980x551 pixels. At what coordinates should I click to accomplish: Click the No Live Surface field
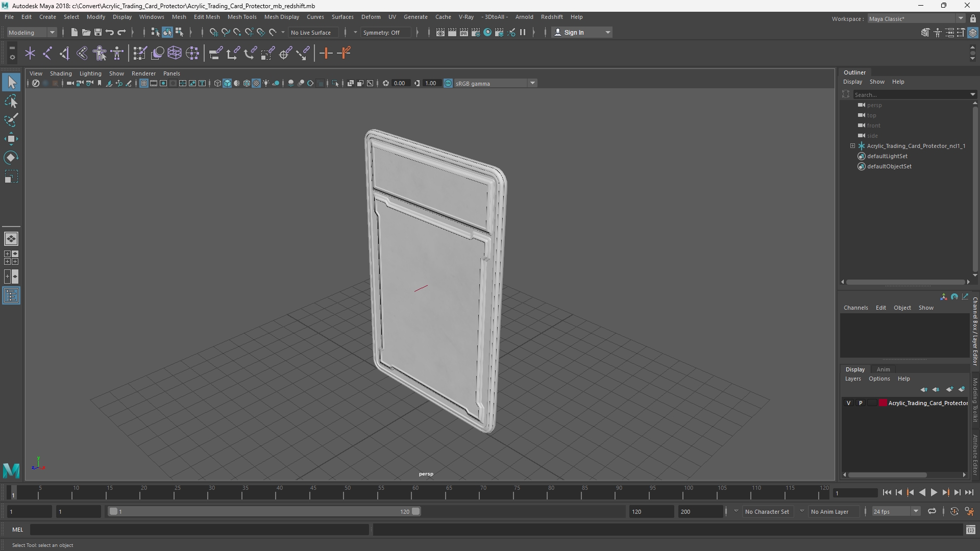pos(313,32)
